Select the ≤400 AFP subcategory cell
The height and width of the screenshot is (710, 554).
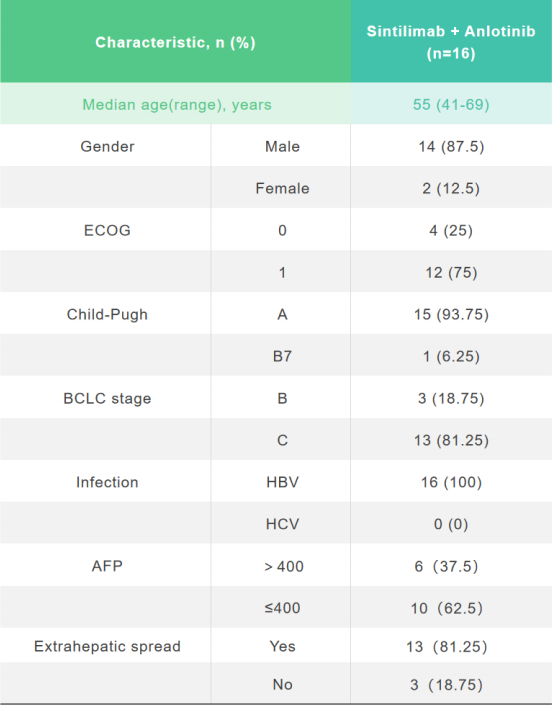click(x=282, y=608)
